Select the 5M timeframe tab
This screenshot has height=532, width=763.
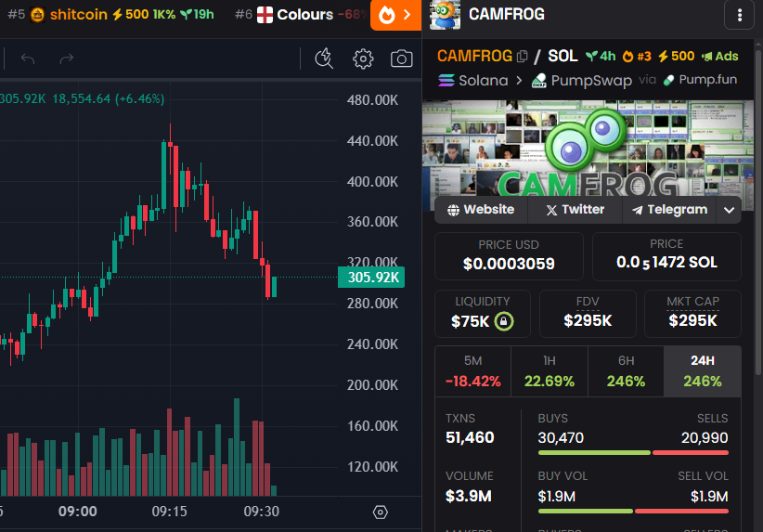point(473,371)
